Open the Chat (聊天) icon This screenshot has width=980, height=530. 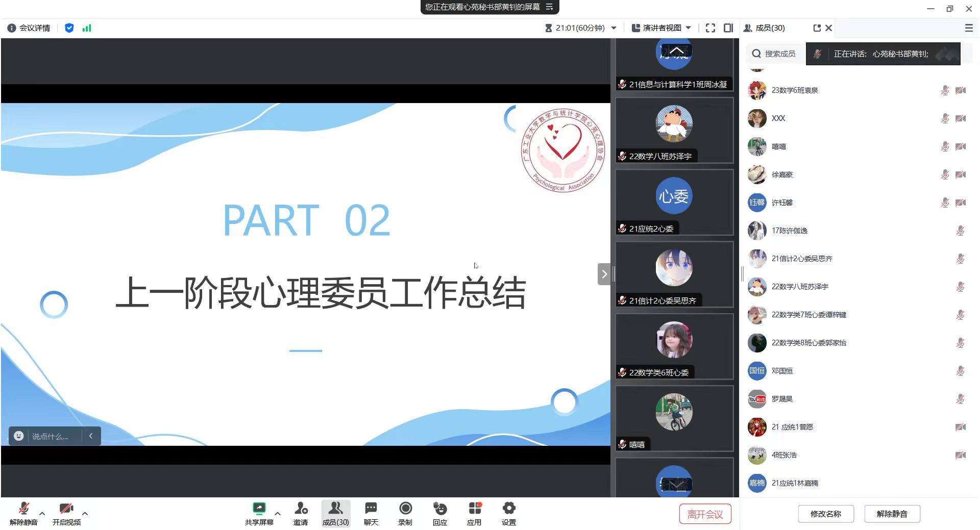coord(371,509)
